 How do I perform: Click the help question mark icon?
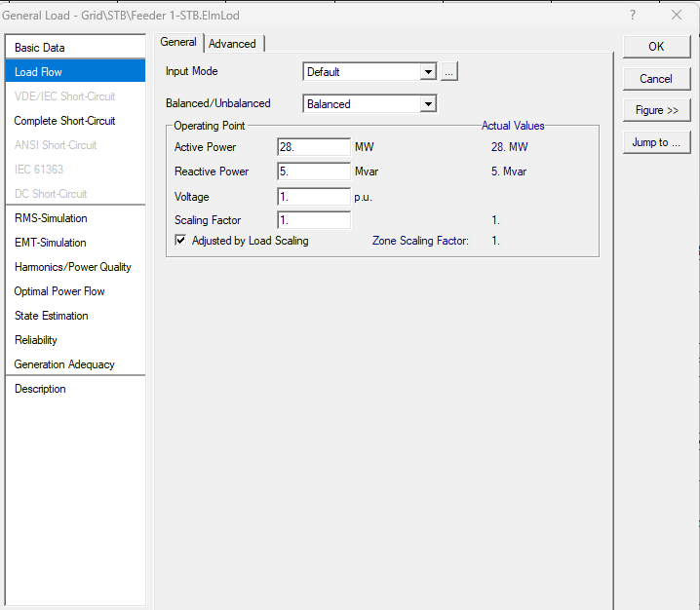click(633, 15)
